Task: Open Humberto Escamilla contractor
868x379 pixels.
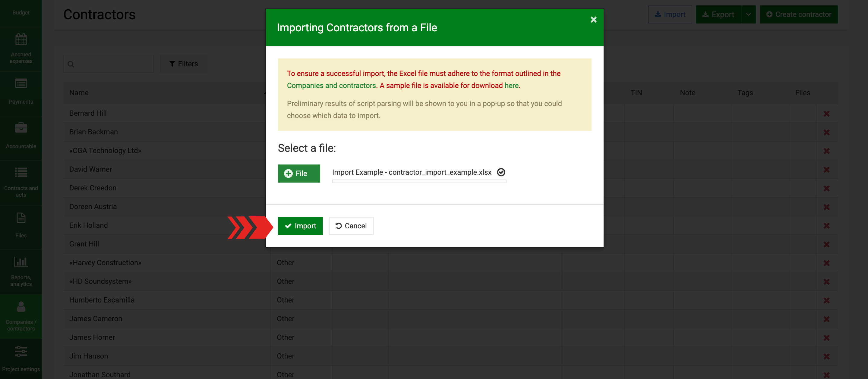Action: click(x=102, y=300)
